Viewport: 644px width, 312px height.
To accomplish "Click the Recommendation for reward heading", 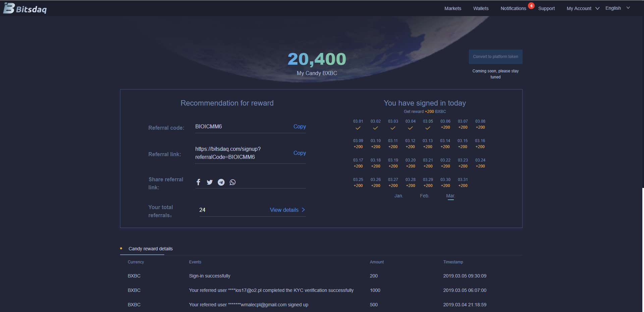I will pyautogui.click(x=227, y=103).
